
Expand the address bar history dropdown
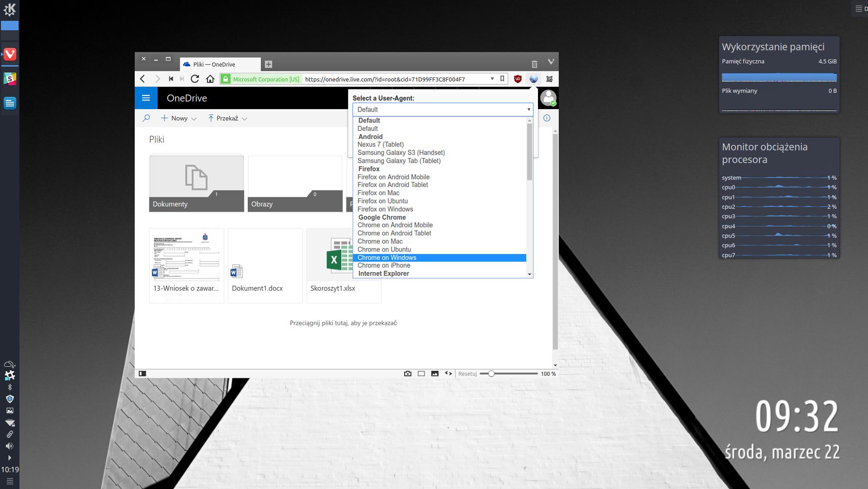[x=492, y=79]
